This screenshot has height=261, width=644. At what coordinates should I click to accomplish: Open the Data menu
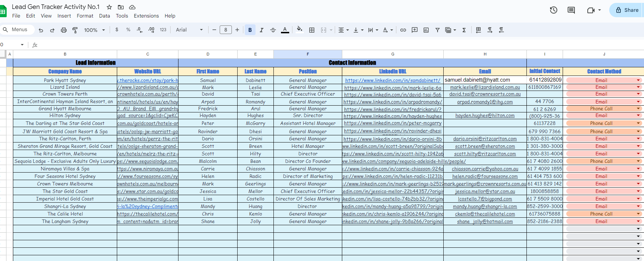coord(105,16)
